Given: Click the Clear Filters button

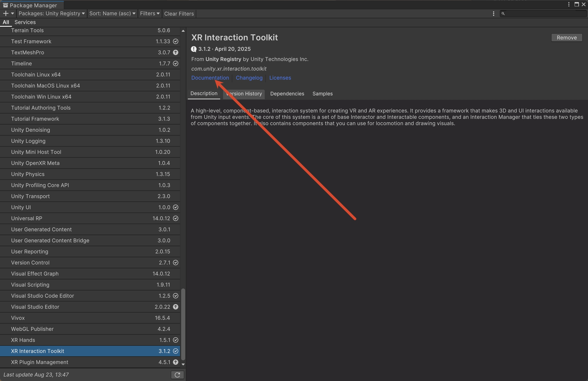Looking at the screenshot, I should pyautogui.click(x=179, y=14).
